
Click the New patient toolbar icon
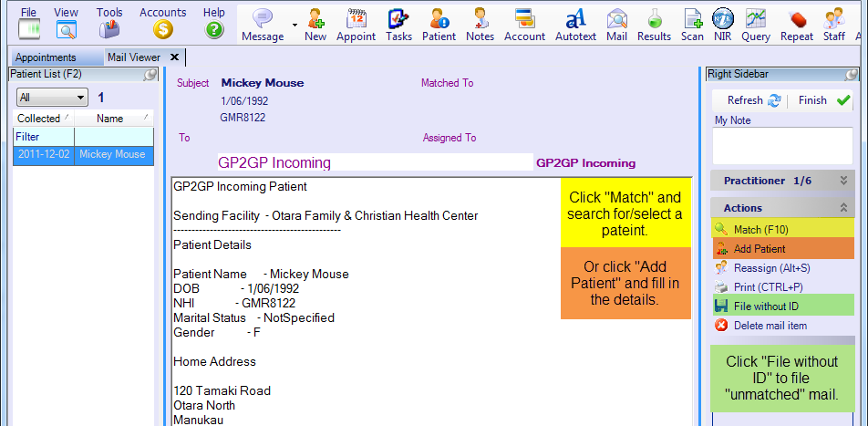tap(315, 19)
